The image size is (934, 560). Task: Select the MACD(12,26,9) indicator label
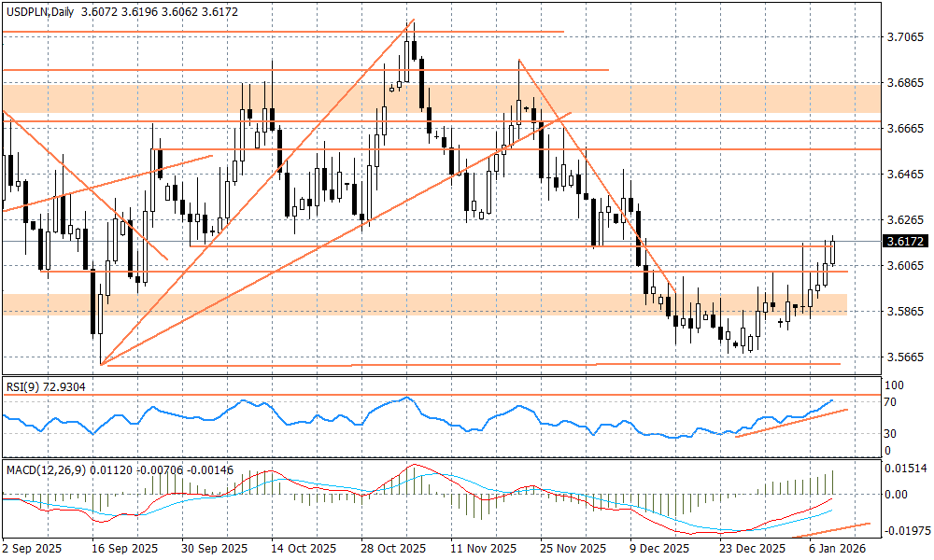point(46,469)
